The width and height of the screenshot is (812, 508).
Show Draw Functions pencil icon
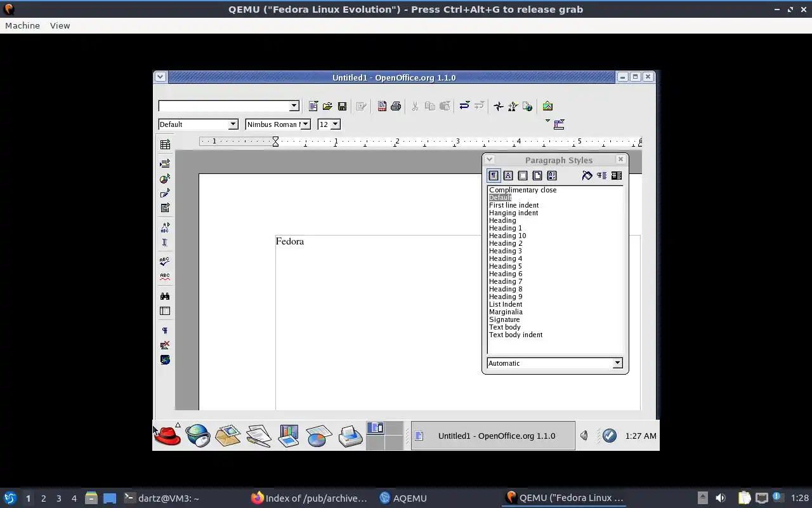[165, 193]
